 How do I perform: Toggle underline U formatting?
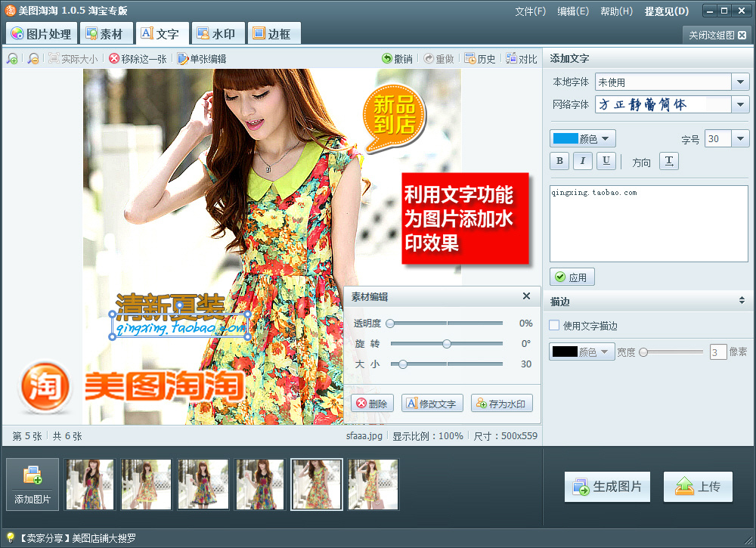tap(606, 161)
